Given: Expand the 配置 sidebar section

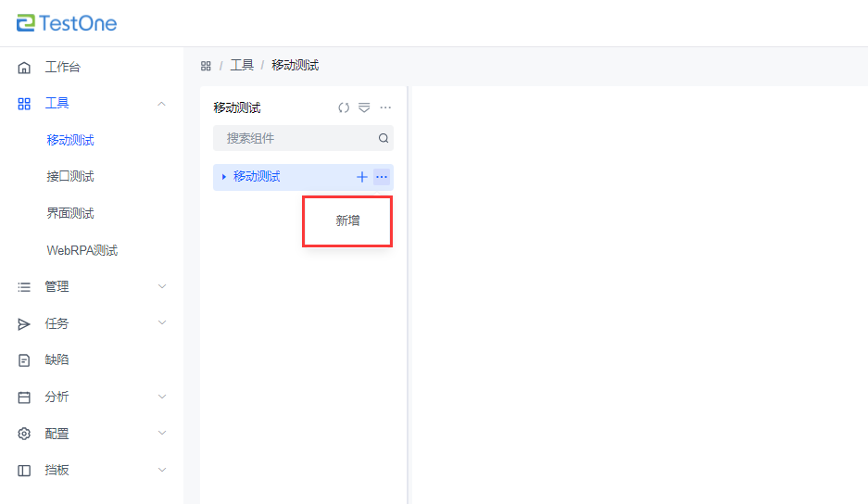Looking at the screenshot, I should coord(162,433).
